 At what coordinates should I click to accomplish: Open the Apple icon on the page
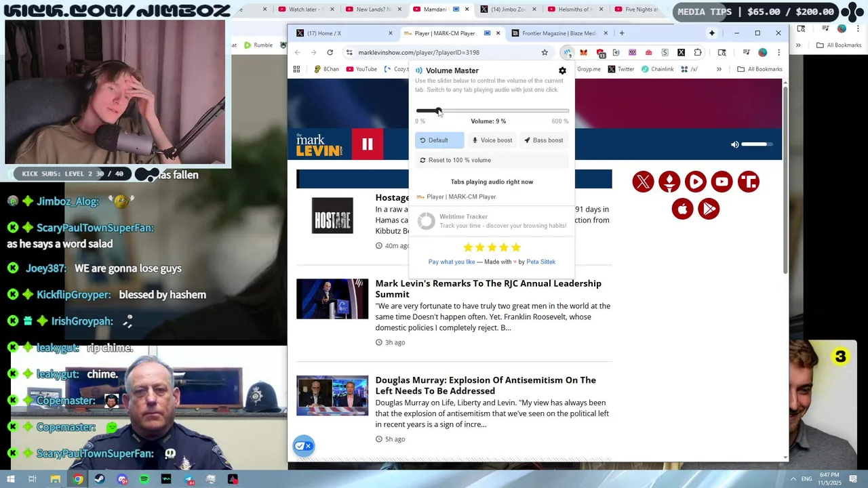pos(683,209)
